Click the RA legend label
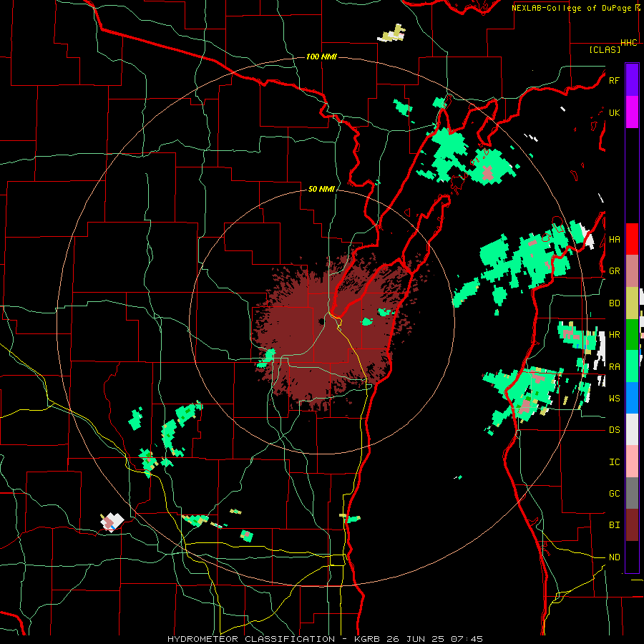This screenshot has height=644, width=644. tap(614, 366)
